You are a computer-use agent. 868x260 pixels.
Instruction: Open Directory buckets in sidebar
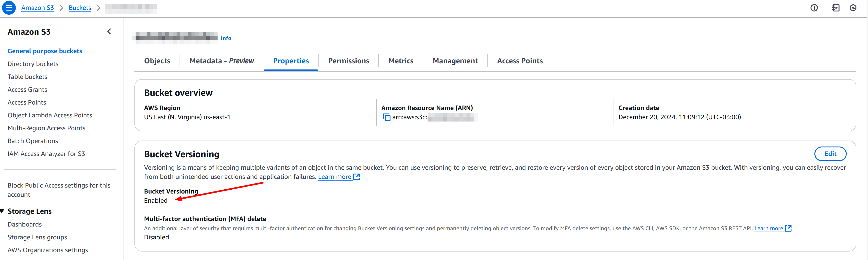point(33,64)
